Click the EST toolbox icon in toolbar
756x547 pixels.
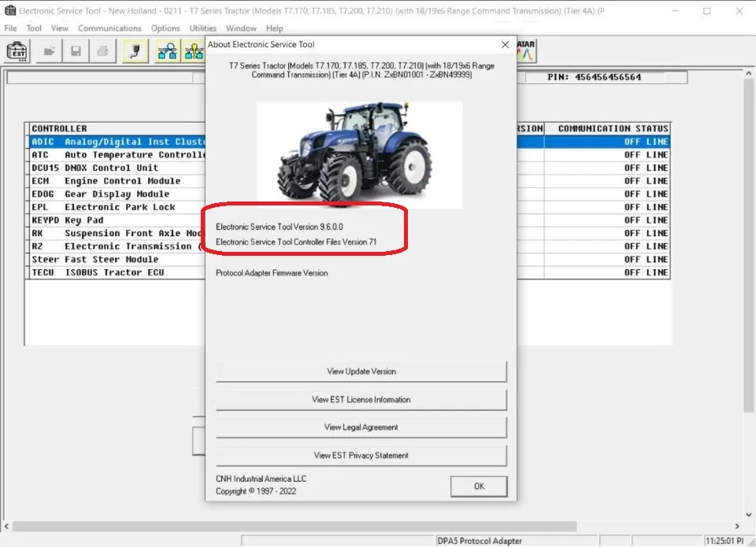click(17, 52)
